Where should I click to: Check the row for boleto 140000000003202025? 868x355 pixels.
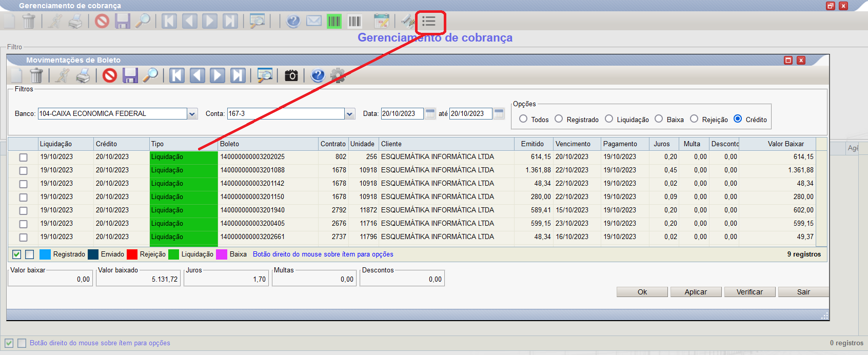click(x=23, y=157)
